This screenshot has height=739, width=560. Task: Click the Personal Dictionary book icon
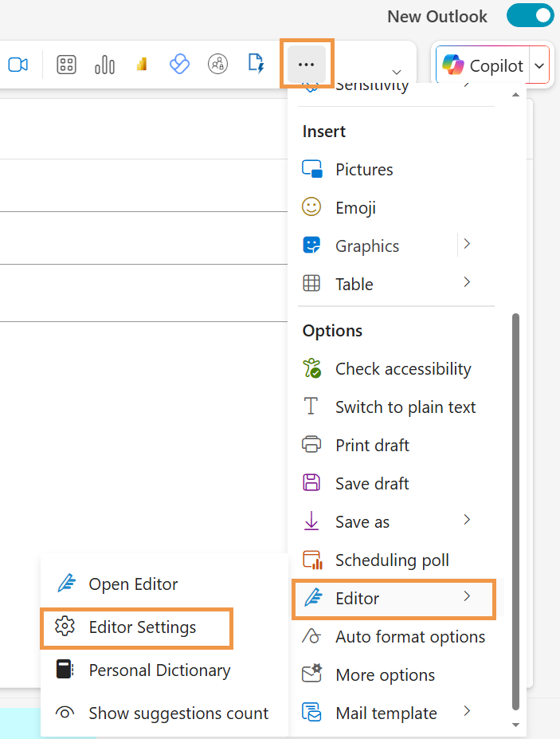[x=65, y=669]
